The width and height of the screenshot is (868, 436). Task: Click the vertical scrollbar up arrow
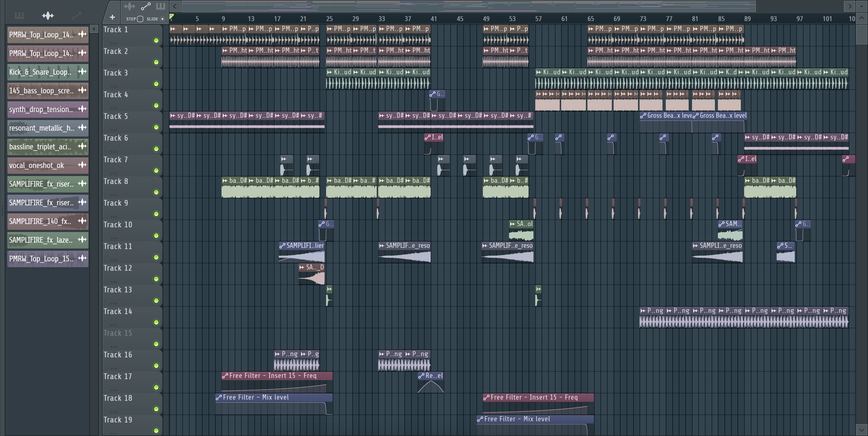(x=862, y=18)
